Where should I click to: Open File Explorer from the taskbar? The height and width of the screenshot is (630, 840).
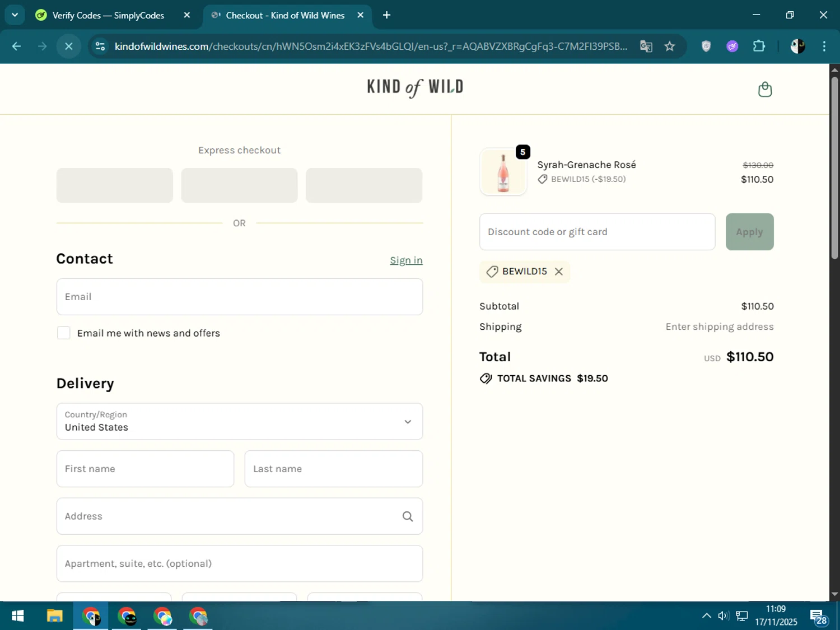(54, 616)
